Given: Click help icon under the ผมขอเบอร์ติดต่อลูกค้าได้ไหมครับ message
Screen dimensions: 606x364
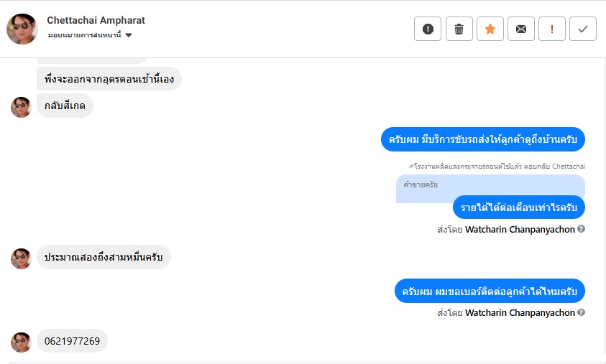Looking at the screenshot, I should coord(581,312).
